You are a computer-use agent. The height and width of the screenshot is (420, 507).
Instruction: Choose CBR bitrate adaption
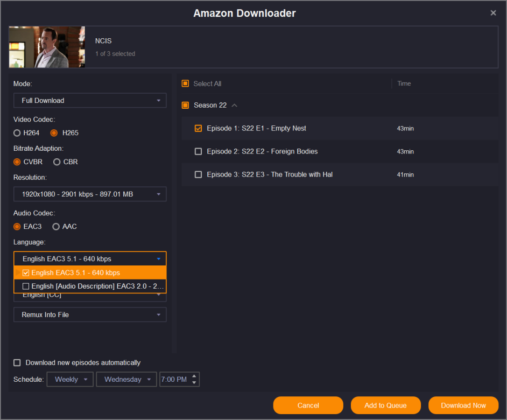[57, 162]
